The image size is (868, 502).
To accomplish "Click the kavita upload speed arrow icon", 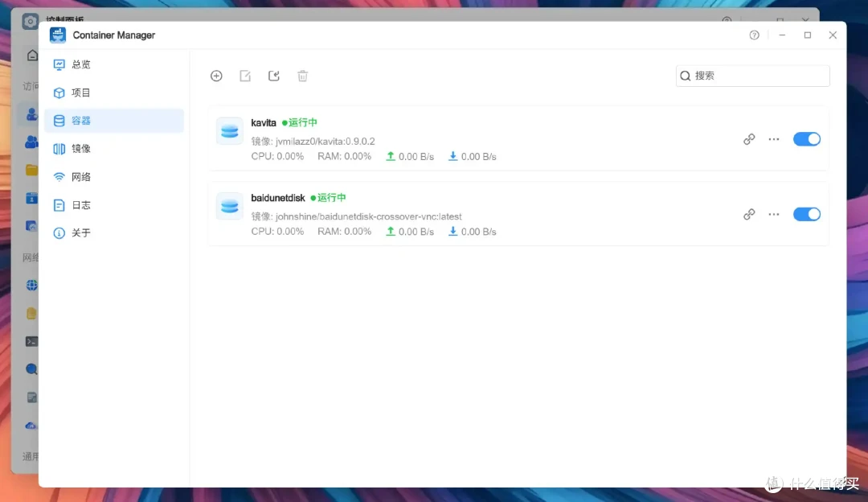I will point(391,156).
